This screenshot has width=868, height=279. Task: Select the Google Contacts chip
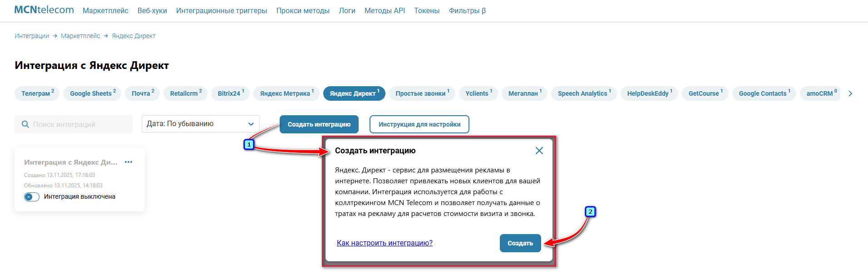click(764, 93)
